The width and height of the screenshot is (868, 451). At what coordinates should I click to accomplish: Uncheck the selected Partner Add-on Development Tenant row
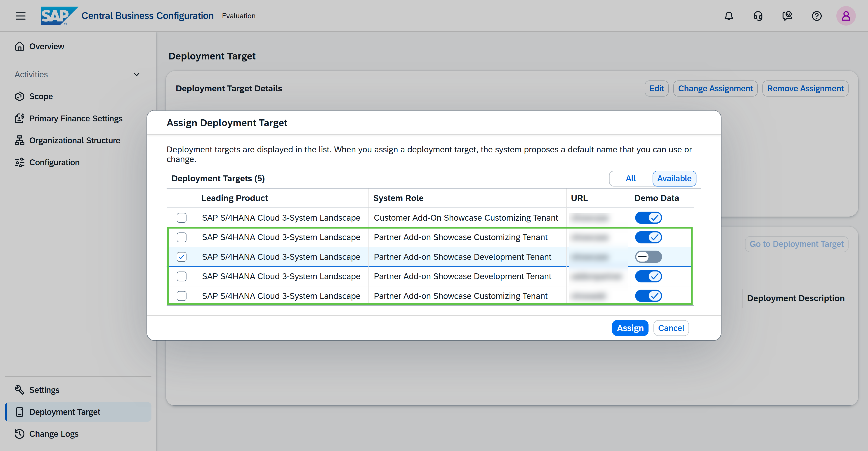(x=182, y=257)
